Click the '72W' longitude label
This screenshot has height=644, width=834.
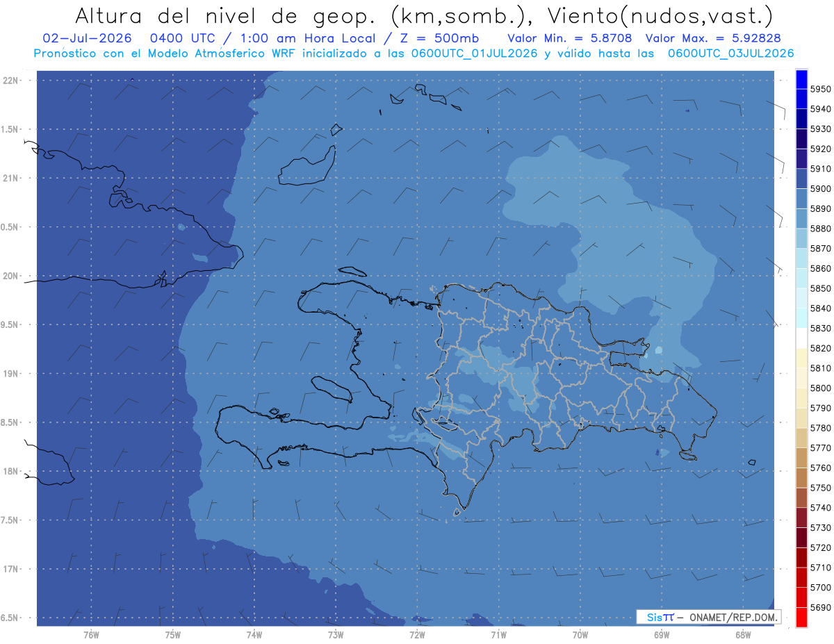tap(417, 635)
